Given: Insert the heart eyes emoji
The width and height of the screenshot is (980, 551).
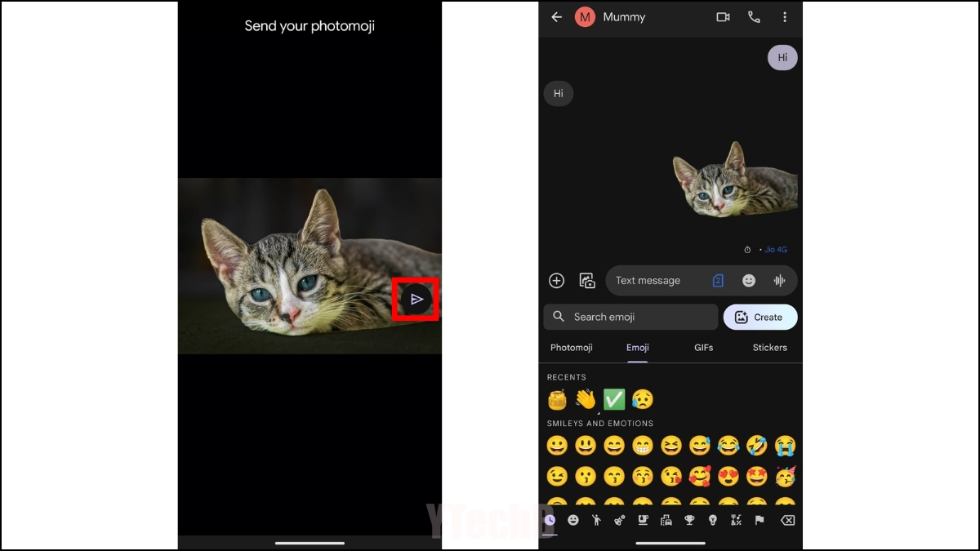Looking at the screenshot, I should [x=728, y=476].
